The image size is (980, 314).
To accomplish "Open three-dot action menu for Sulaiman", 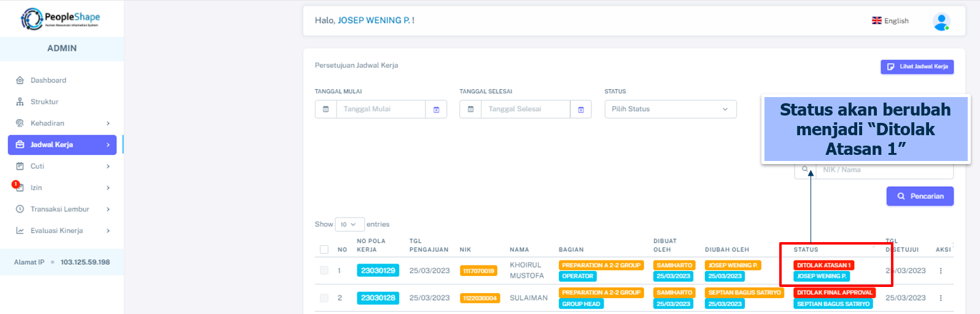I will 941,298.
